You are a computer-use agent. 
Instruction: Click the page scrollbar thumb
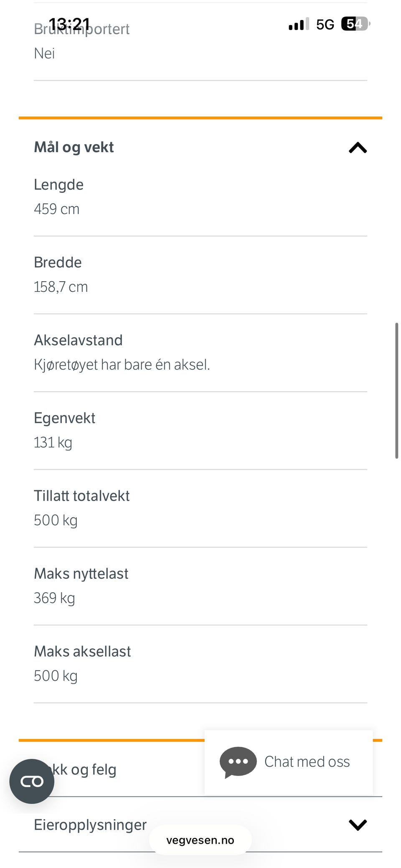(396, 391)
